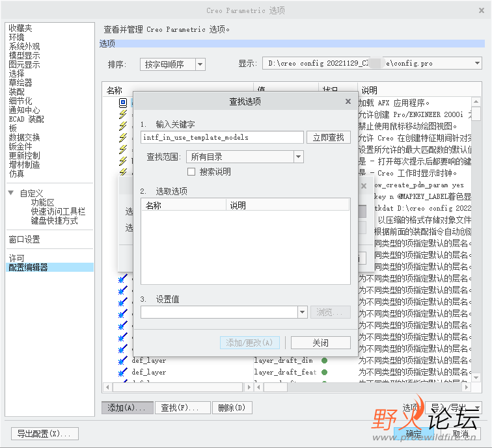Image resolution: width=492 pixels, height=448 pixels.
Task: Click the keyword input field
Action: 222,137
